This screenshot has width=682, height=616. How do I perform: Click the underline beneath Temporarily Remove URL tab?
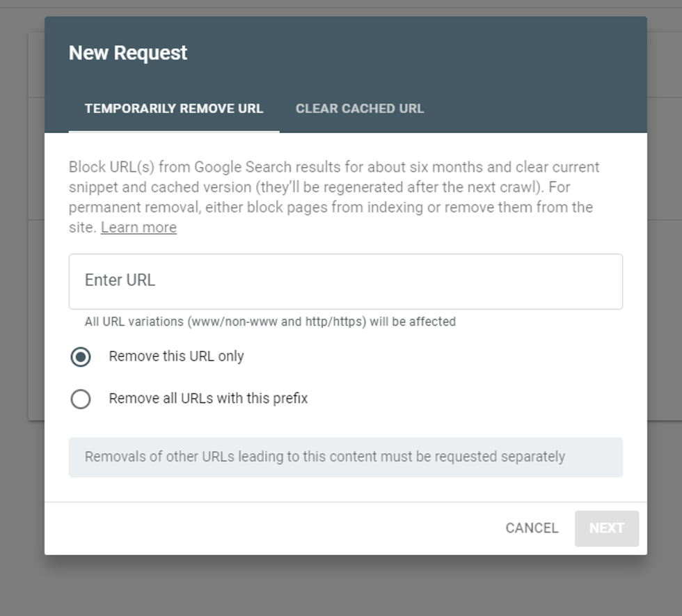click(x=174, y=131)
